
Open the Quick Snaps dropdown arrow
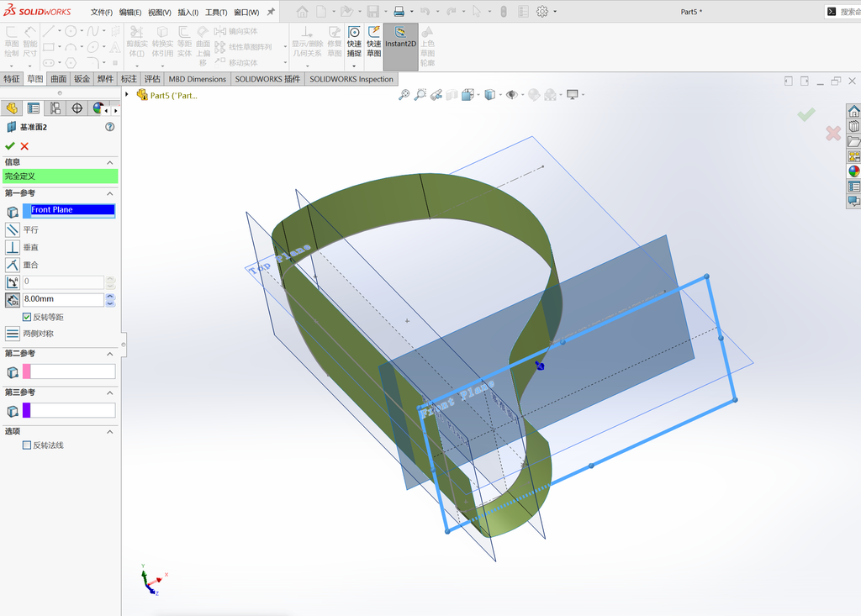point(354,66)
